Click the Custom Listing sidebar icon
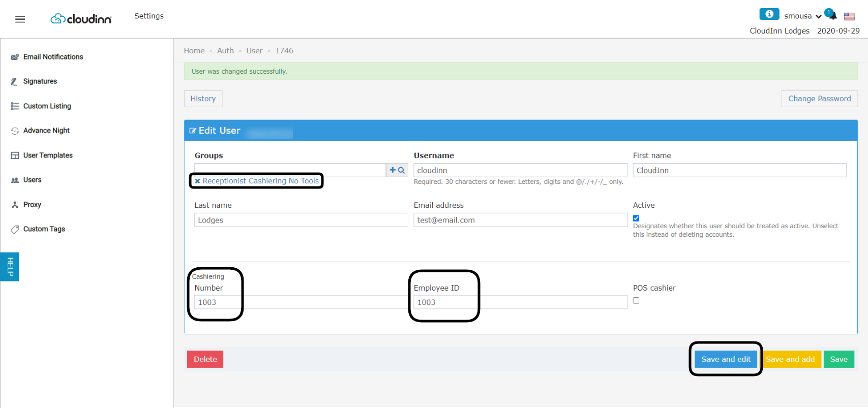 coord(15,106)
